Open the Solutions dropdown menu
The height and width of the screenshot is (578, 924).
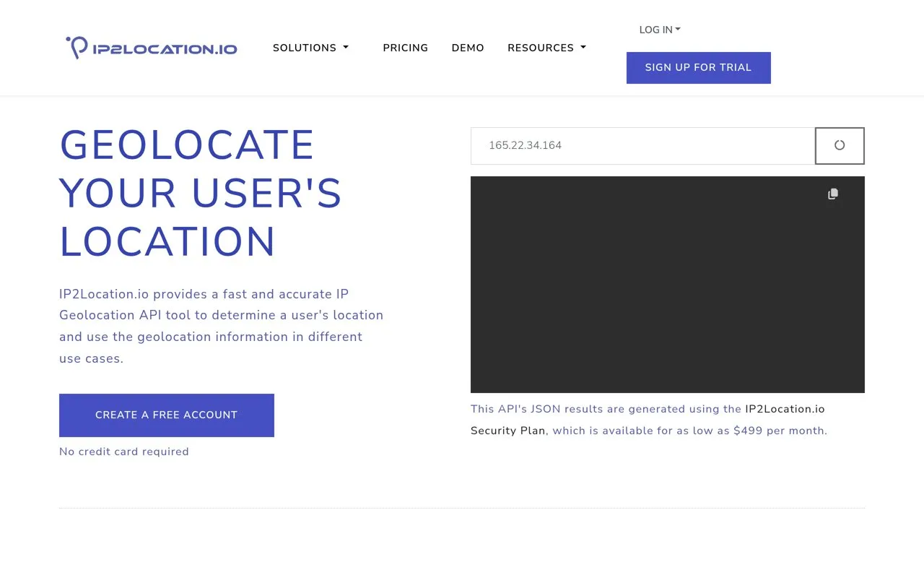tap(311, 48)
